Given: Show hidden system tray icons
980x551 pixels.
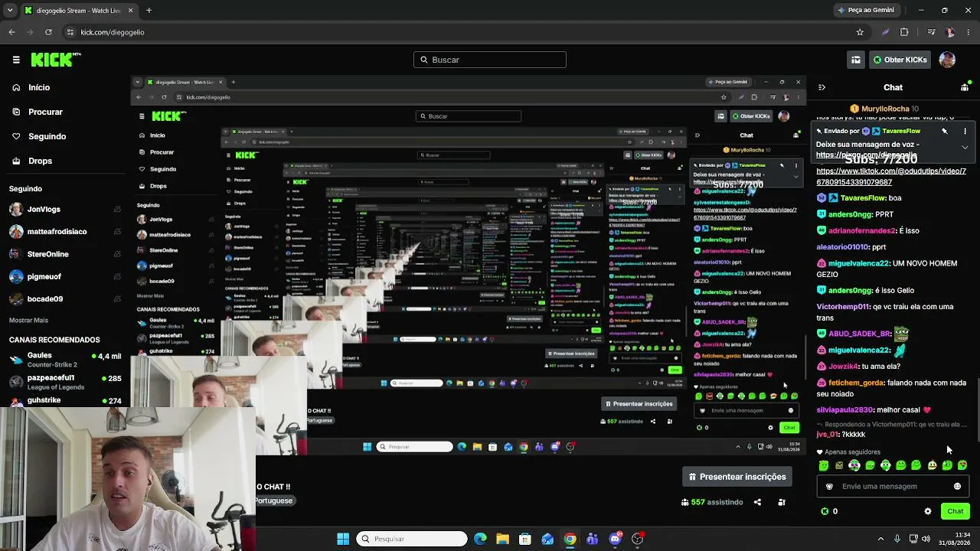Looking at the screenshot, I should 880,539.
